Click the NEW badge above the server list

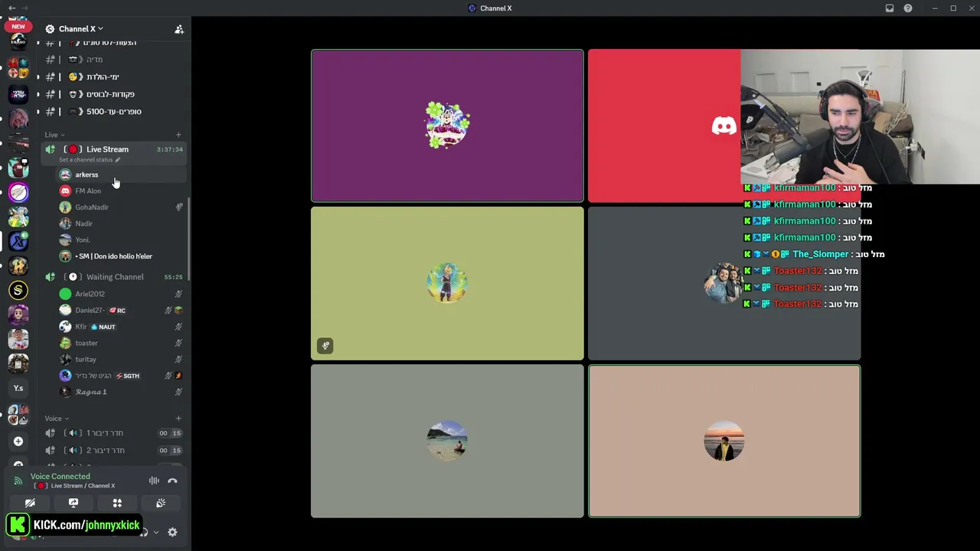pos(18,26)
